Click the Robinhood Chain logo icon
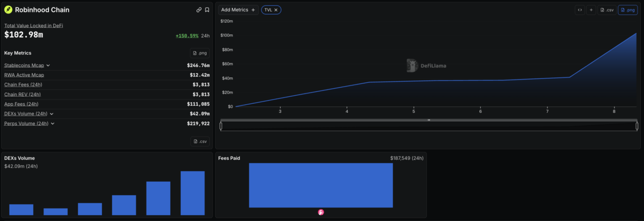The image size is (644, 221). coord(8,10)
